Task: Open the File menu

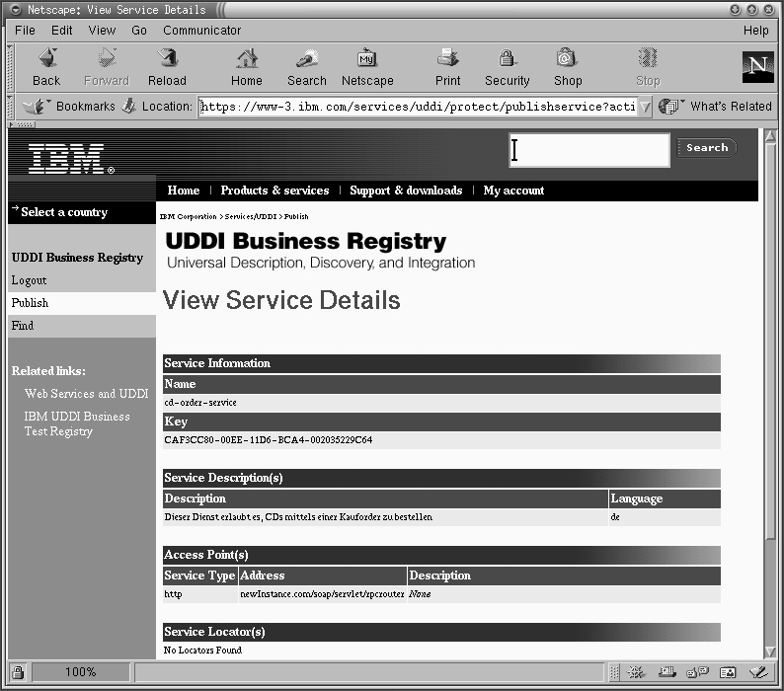Action: (25, 31)
